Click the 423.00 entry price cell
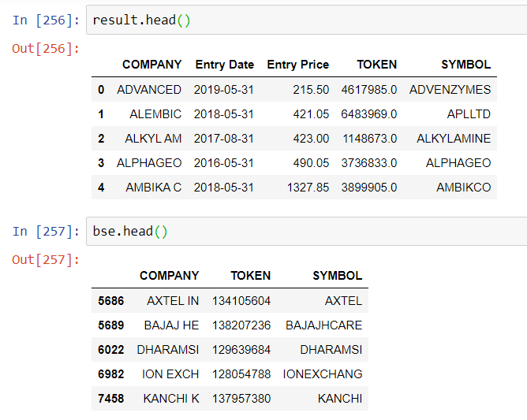The height and width of the screenshot is (420, 527). click(x=311, y=139)
